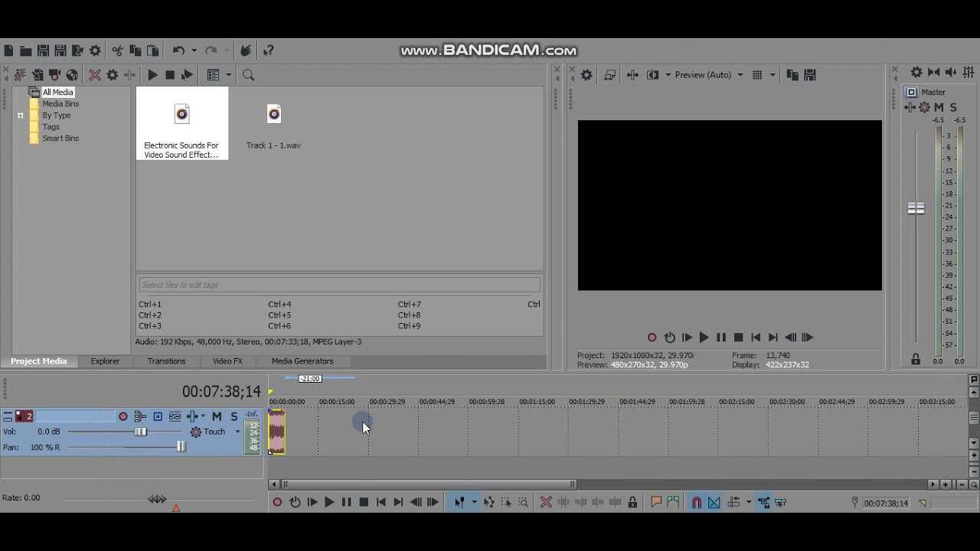Pause in the video preview window
980x551 pixels.
coord(721,337)
